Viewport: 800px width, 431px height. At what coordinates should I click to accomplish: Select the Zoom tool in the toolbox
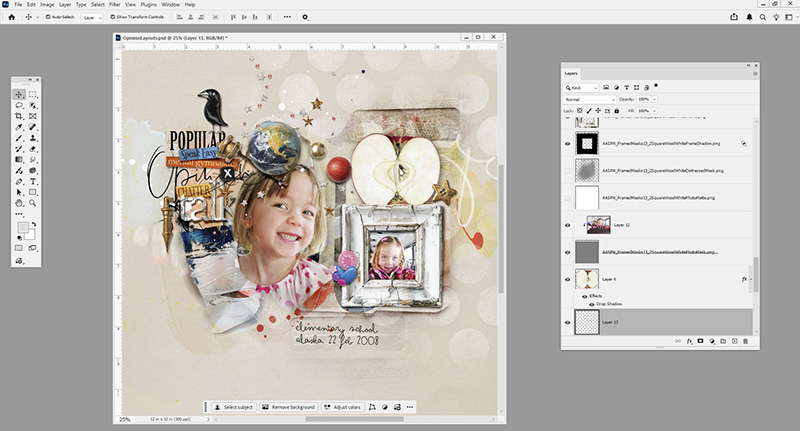pyautogui.click(x=33, y=203)
